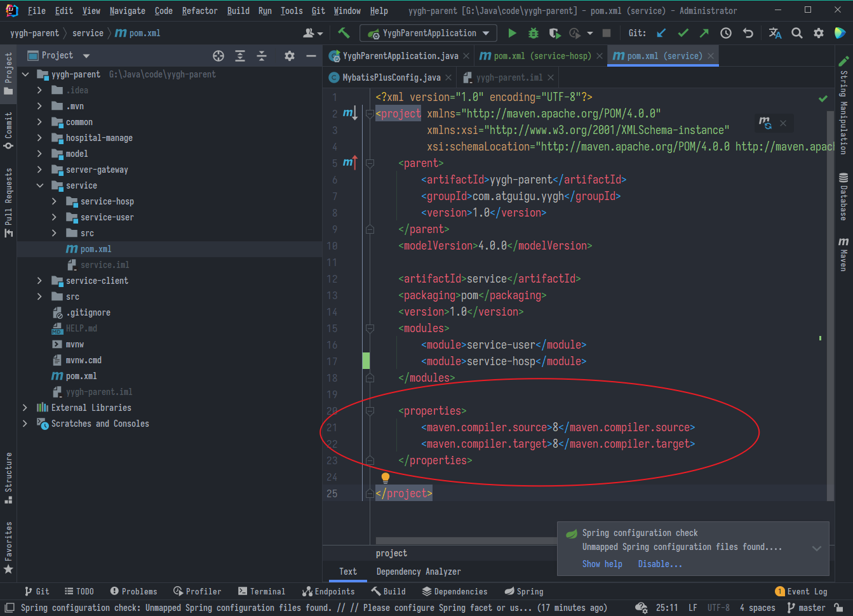Click the LF line separator in status bar
The width and height of the screenshot is (853, 616).
point(693,608)
